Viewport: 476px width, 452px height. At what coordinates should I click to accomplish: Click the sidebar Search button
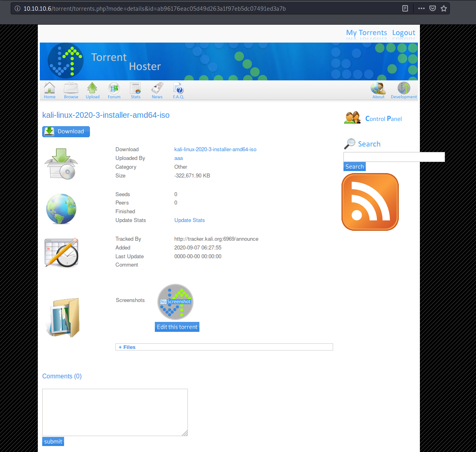[354, 167]
